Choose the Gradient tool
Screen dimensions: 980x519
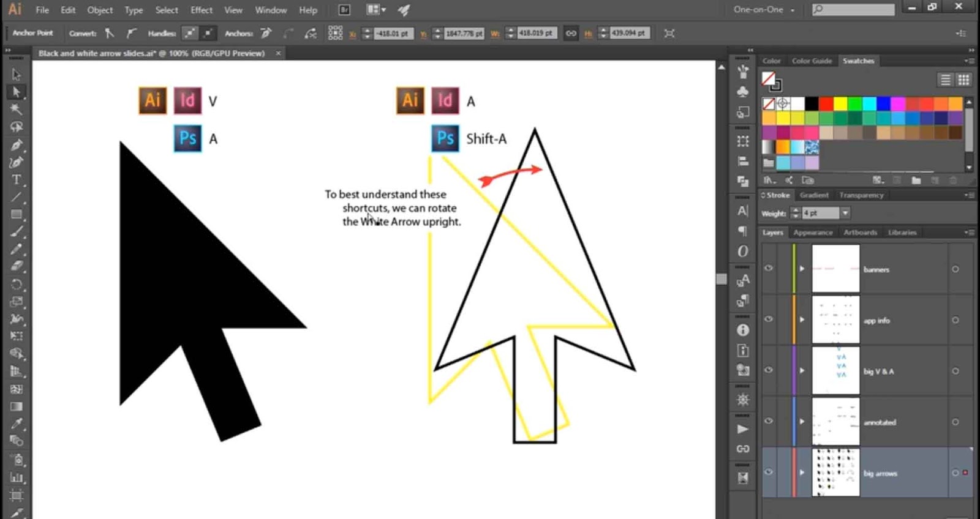(x=17, y=406)
